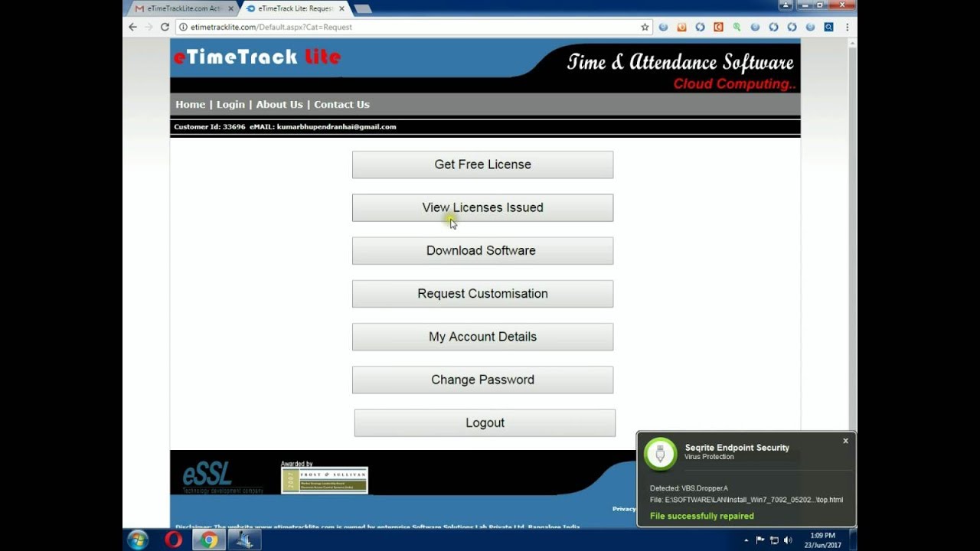Viewport: 980px width, 551px height.
Task: Open the Login nav link
Action: [230, 105]
